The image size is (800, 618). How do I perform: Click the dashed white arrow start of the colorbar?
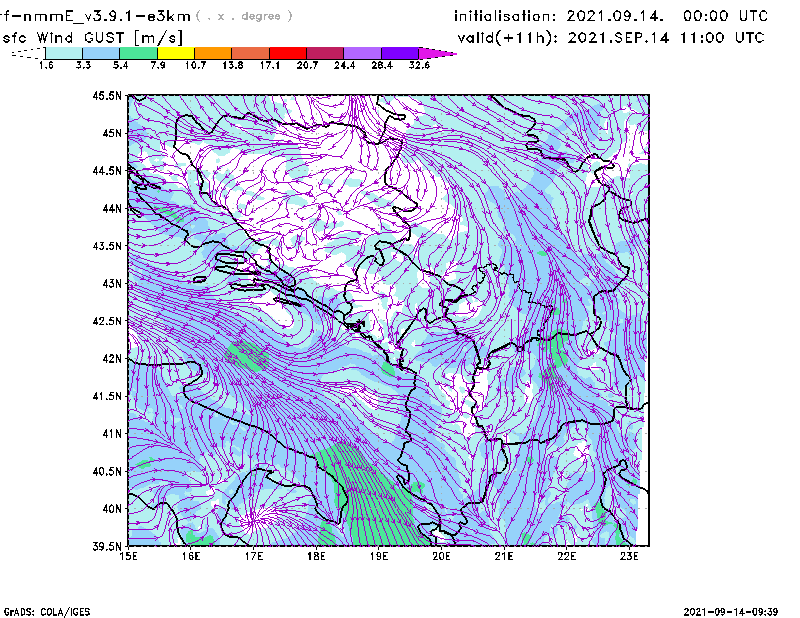point(29,53)
